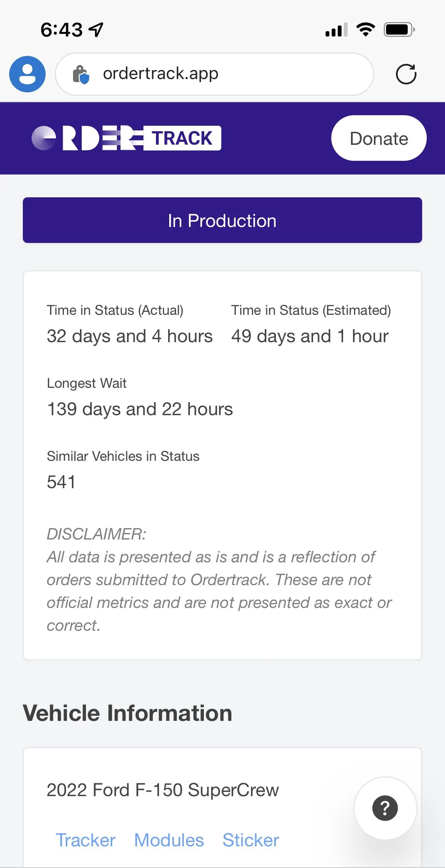445x868 pixels.
Task: Tap the 2022 Ford F-150 SuperCrew title
Action: coord(163,790)
